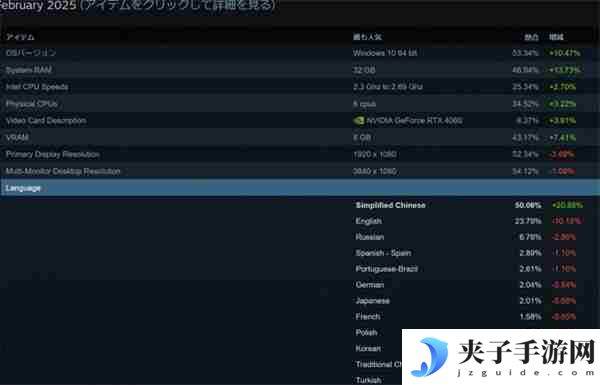
Task: Expand the VRAM row
Action: click(x=300, y=137)
